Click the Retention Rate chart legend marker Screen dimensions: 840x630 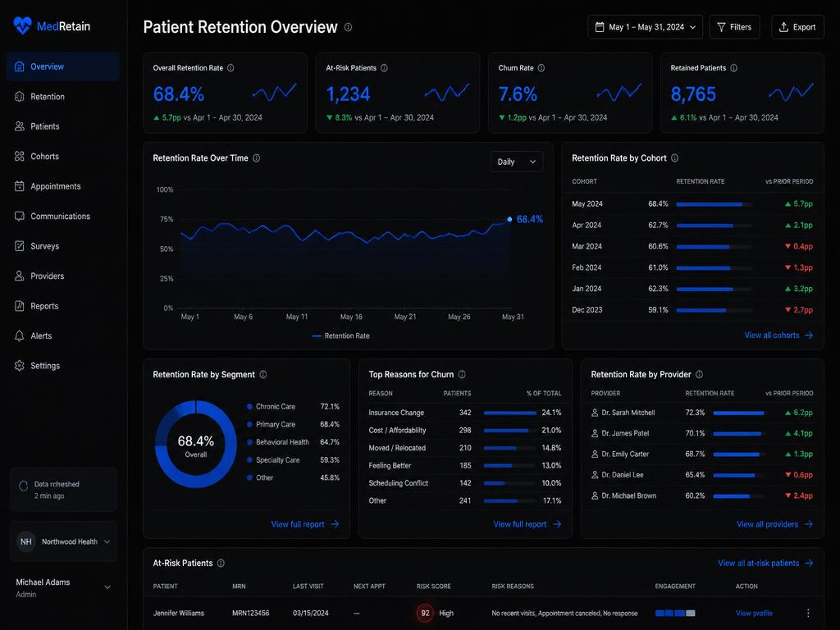pyautogui.click(x=317, y=336)
